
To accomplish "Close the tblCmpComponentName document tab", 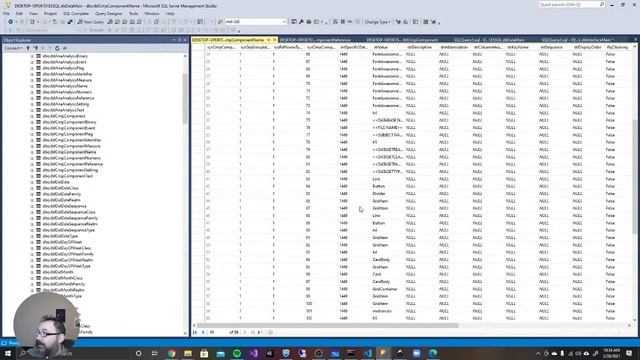I will [274, 40].
